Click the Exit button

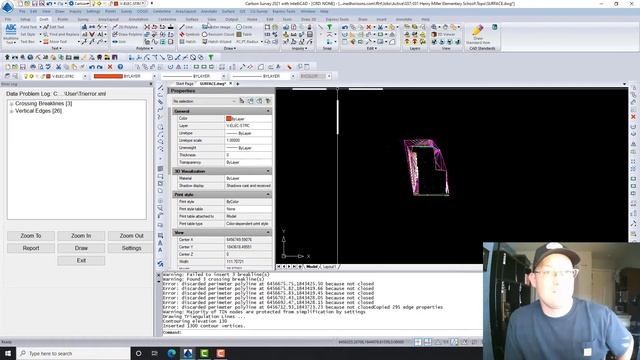coord(81,260)
